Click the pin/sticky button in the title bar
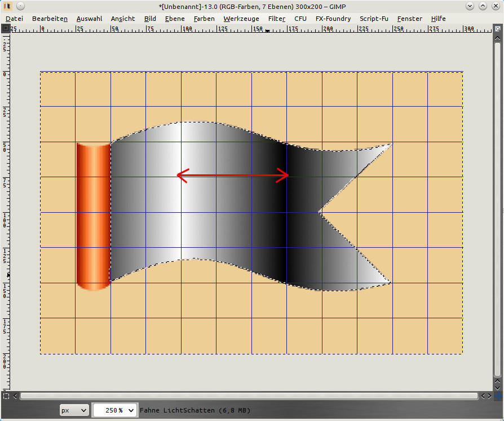Image resolution: width=504 pixels, height=421 pixels. pos(20,6)
